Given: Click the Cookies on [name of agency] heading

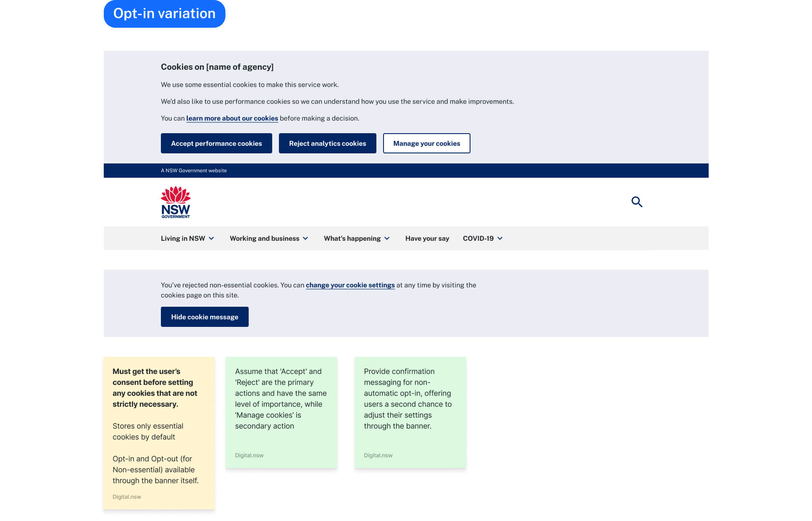Looking at the screenshot, I should pos(218,67).
